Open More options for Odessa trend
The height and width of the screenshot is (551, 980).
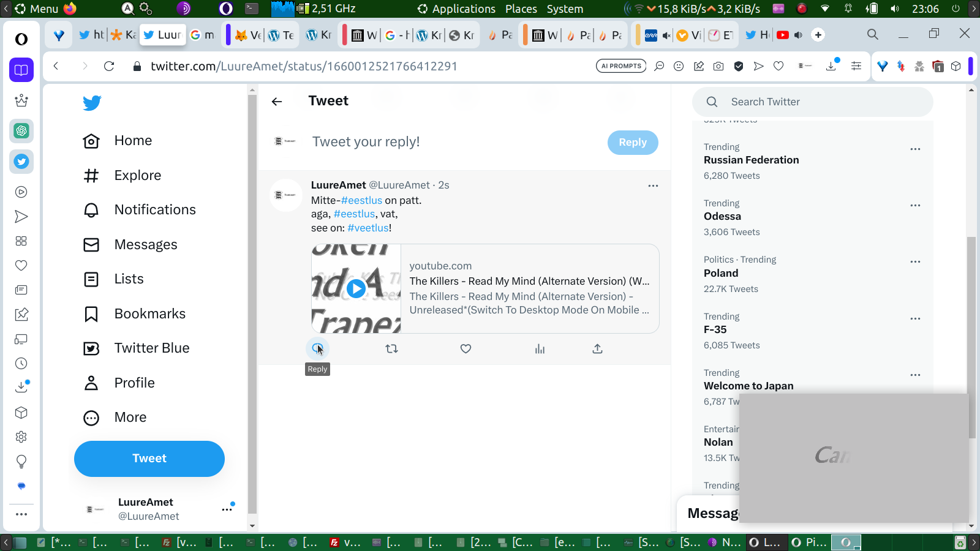click(915, 205)
